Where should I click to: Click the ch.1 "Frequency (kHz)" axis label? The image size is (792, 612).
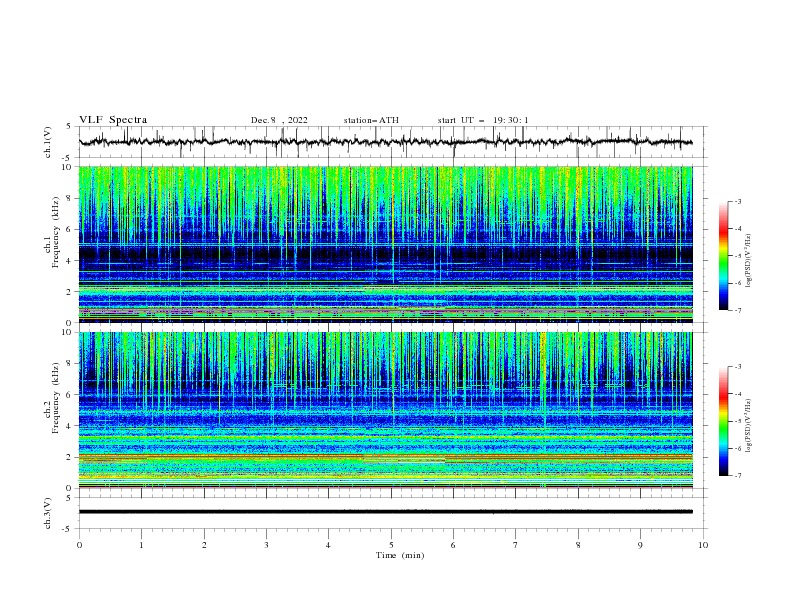pyautogui.click(x=56, y=232)
